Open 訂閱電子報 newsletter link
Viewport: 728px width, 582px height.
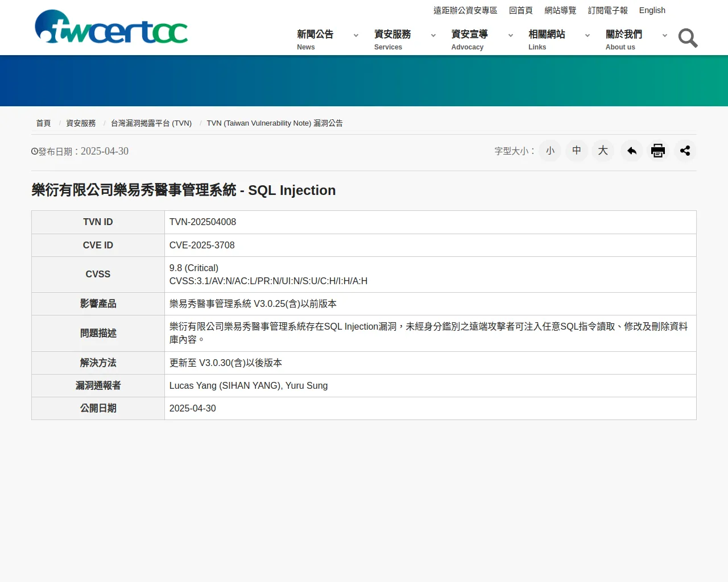click(608, 10)
